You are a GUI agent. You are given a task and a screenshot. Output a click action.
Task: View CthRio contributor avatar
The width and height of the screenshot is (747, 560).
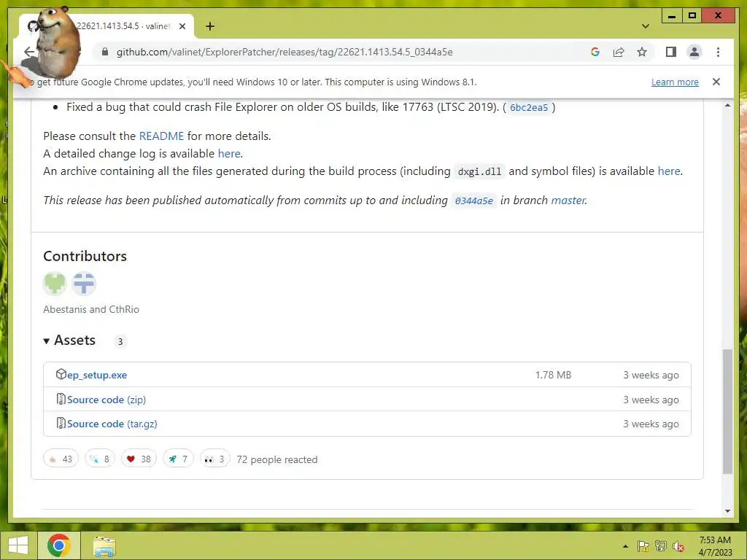tap(84, 284)
